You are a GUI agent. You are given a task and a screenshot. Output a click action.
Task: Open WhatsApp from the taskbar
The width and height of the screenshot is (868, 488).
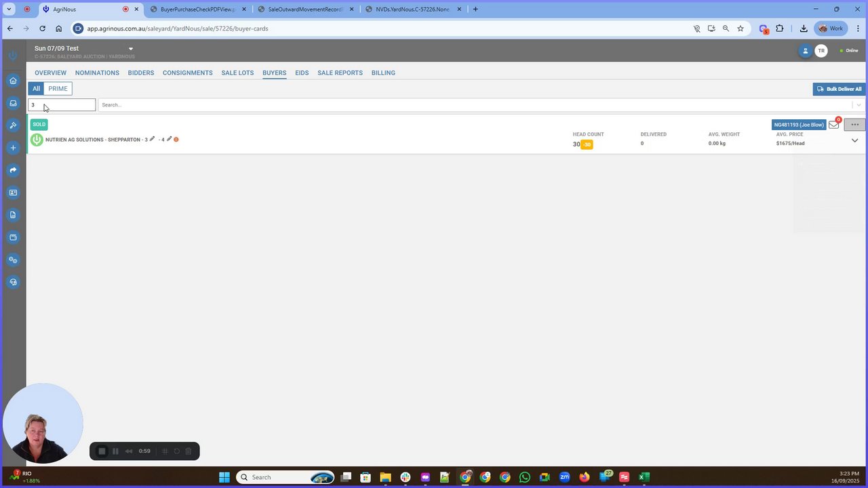[x=525, y=477]
